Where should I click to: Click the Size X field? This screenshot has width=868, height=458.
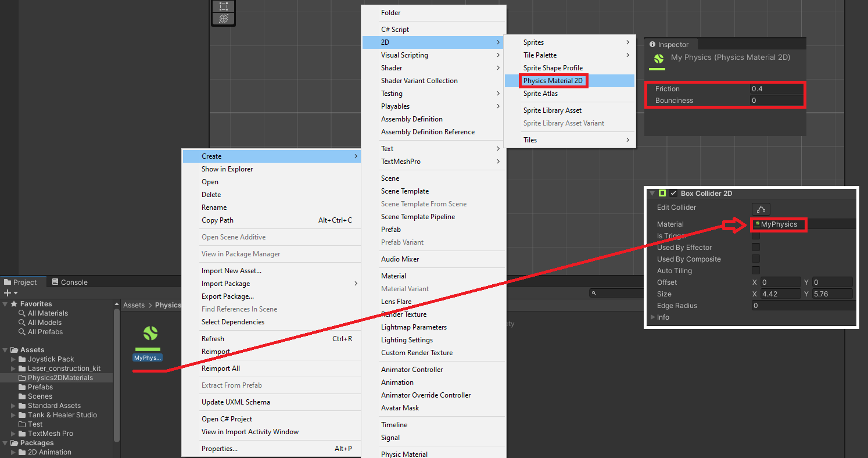(781, 294)
